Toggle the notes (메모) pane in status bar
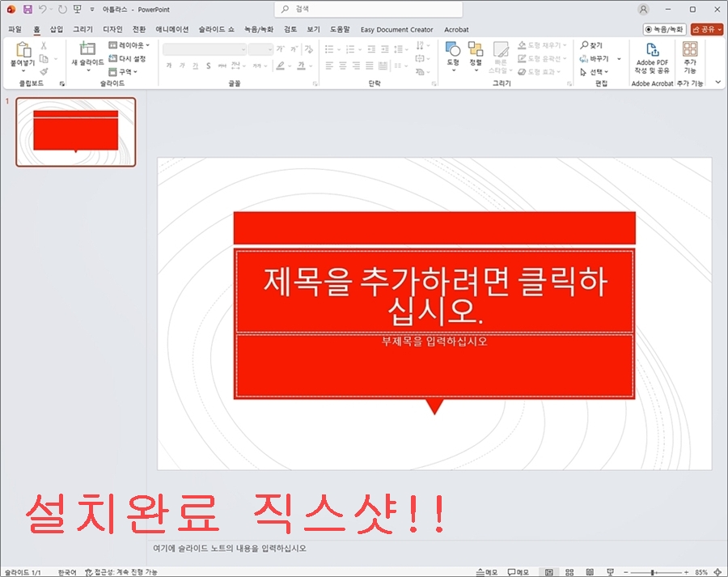This screenshot has width=728, height=577. point(486,571)
